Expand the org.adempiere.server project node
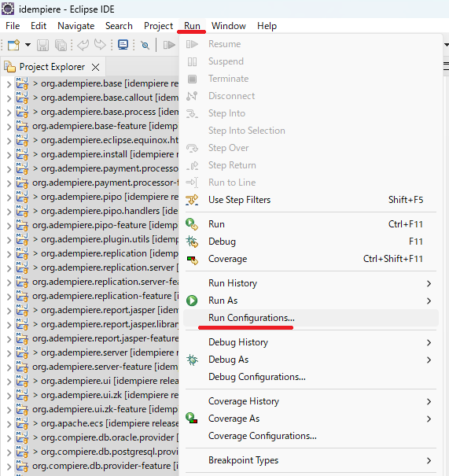 (x=9, y=353)
